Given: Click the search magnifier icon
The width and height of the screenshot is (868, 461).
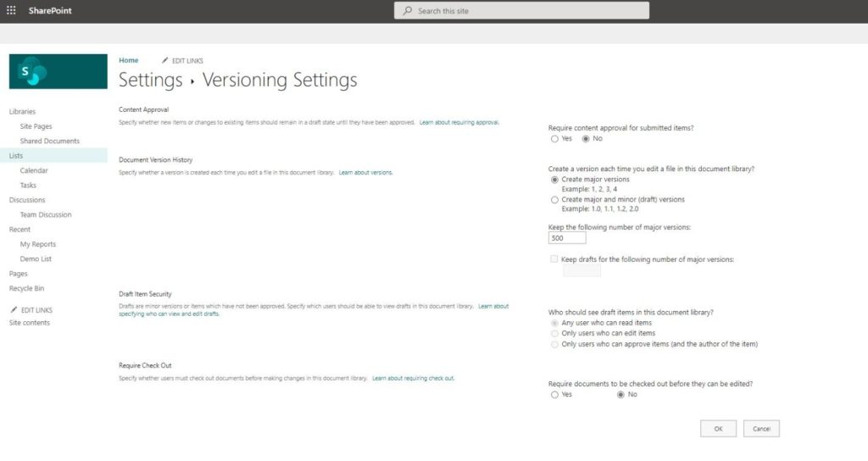Looking at the screenshot, I should pyautogui.click(x=408, y=10).
